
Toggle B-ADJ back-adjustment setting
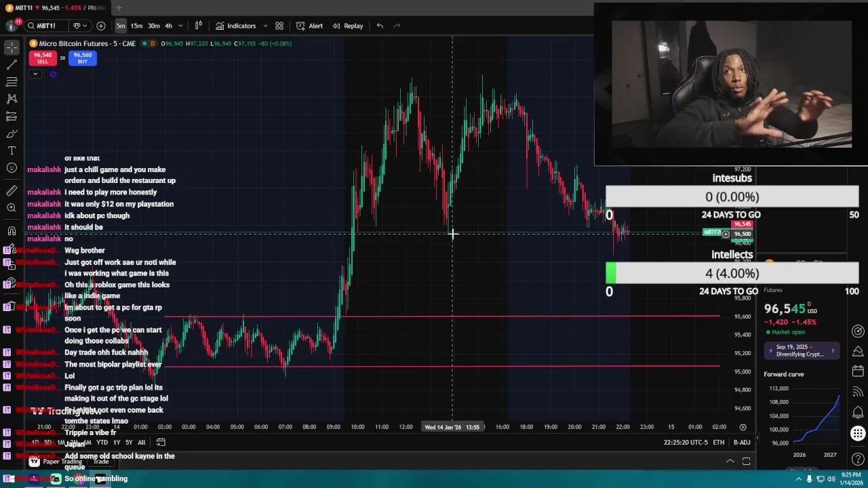(x=742, y=443)
